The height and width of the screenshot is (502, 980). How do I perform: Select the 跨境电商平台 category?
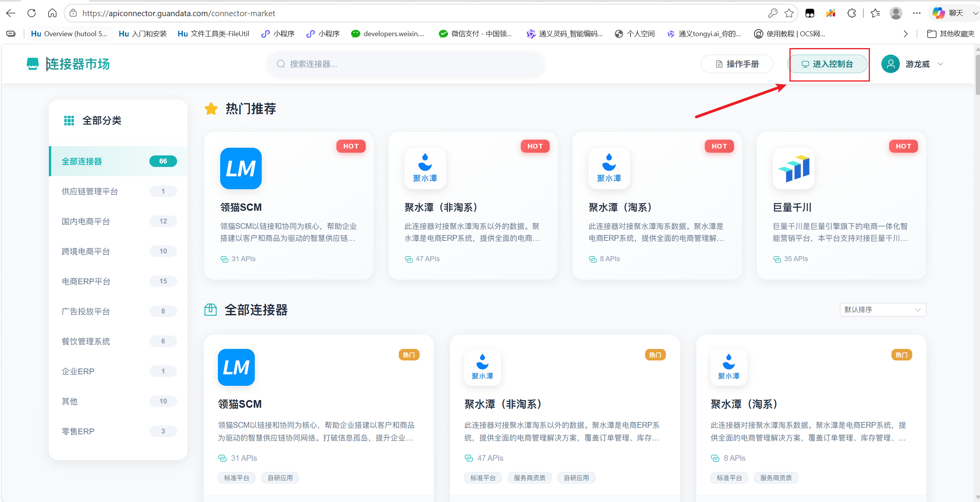(x=118, y=251)
